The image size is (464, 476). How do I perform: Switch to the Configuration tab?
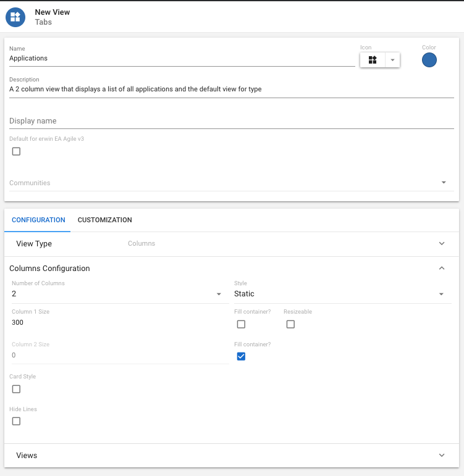tap(38, 220)
